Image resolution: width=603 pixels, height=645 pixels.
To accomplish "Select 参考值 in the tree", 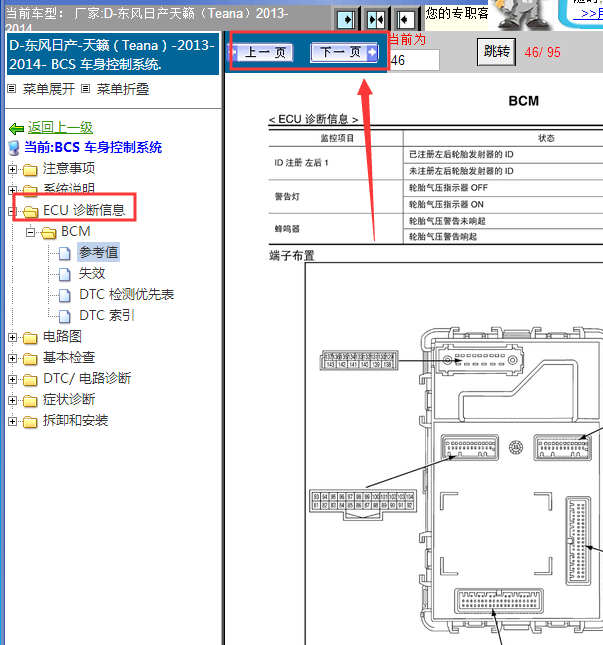I will click(x=99, y=253).
